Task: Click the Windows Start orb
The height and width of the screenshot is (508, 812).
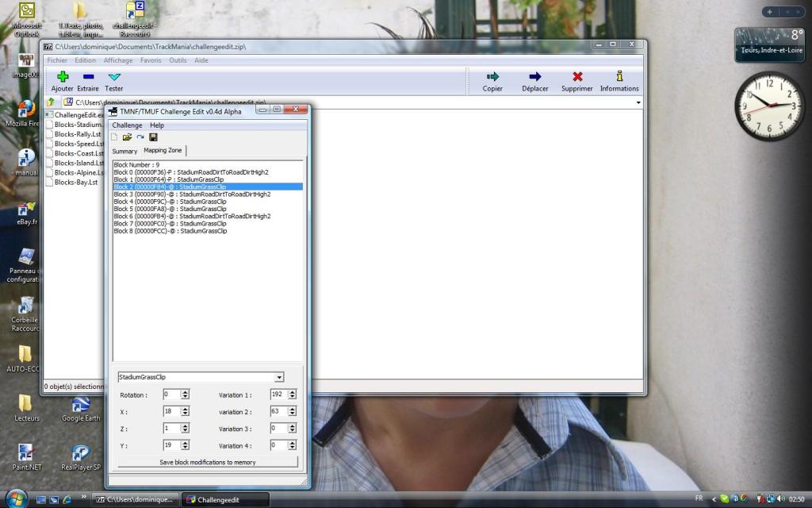Action: pyautogui.click(x=17, y=498)
